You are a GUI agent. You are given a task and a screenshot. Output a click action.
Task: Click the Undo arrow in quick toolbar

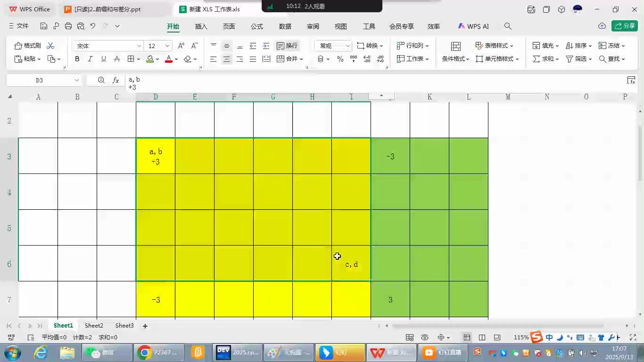[93, 26]
